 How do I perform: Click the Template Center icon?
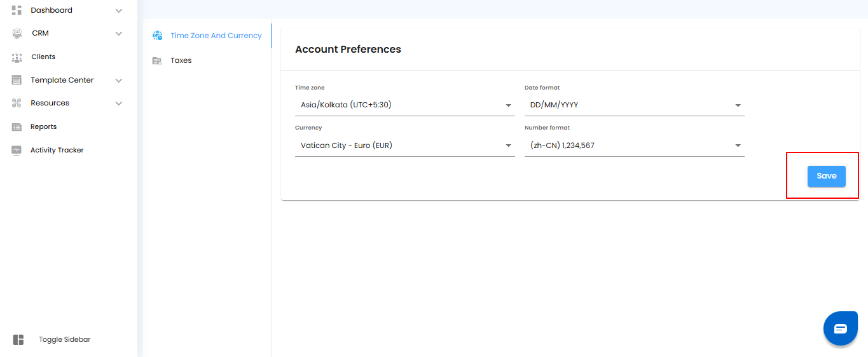[17, 81]
